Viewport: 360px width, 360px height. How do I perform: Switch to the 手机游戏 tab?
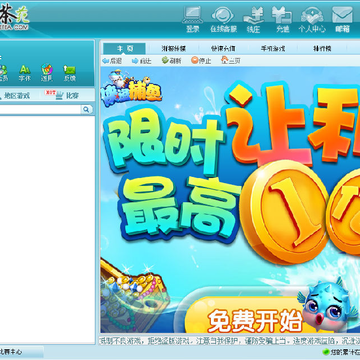273,48
